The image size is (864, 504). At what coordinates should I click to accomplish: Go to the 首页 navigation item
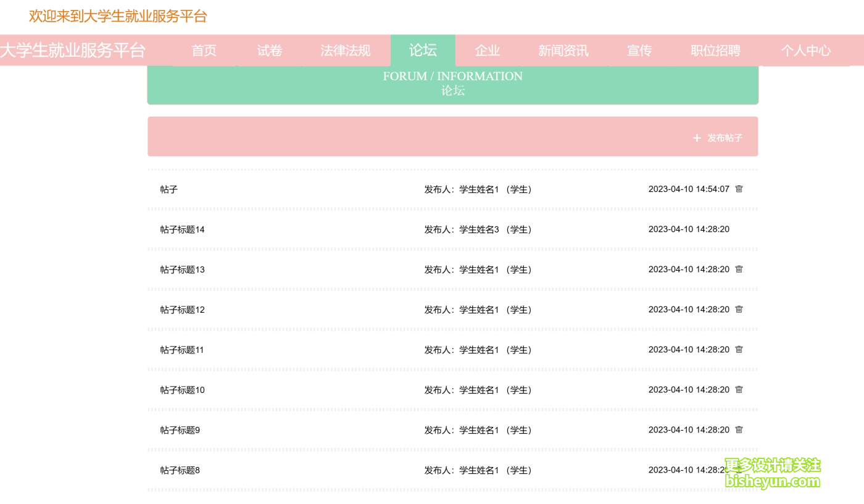click(x=204, y=51)
